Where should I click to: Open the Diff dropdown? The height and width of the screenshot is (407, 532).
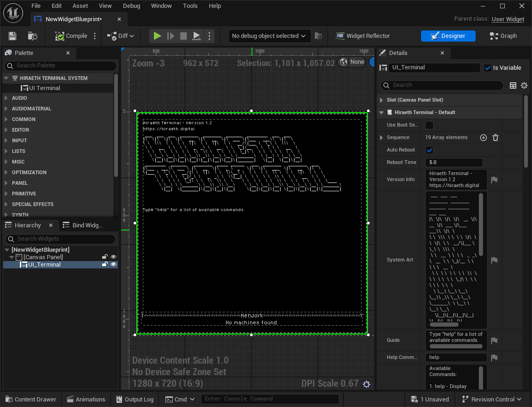[121, 36]
